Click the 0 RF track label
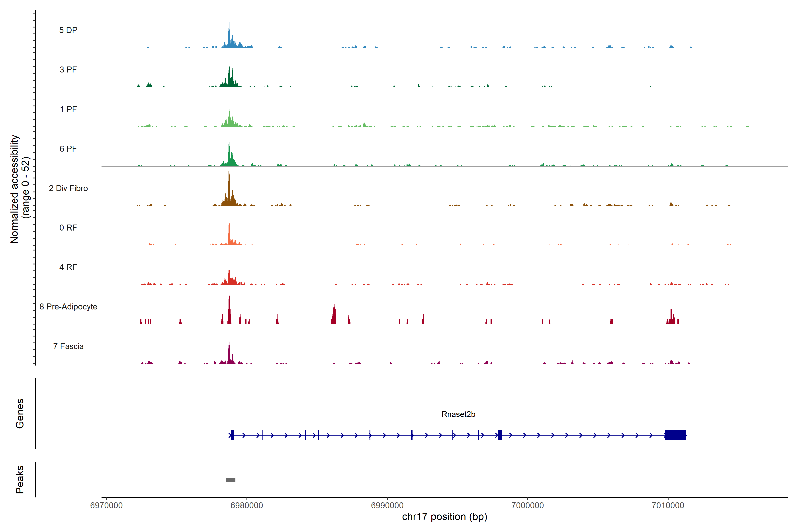Viewport: 798px width, 532px height. [68, 228]
